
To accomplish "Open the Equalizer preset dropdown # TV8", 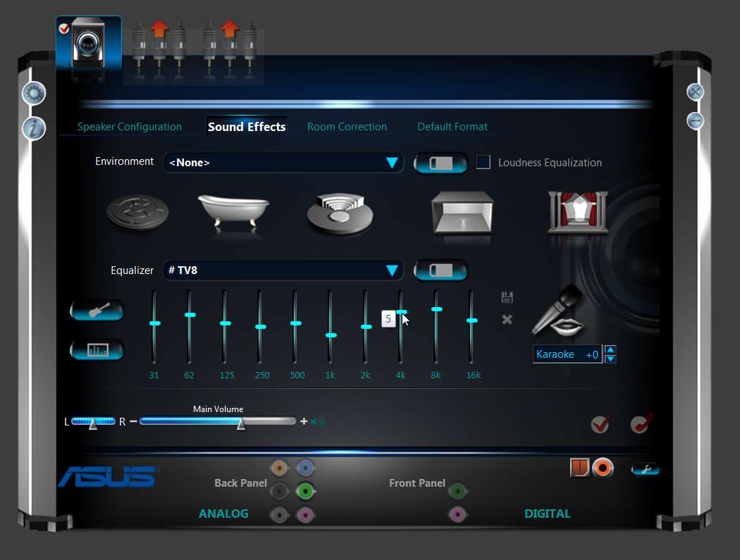I will [283, 270].
